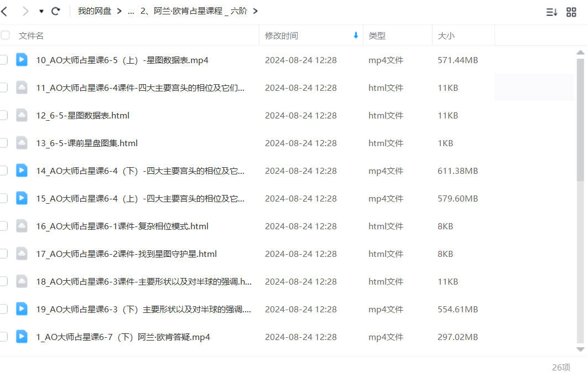Click file icon of 13_6-5-课前星盘图集.html
Viewport: 588px width, 376px height.
(x=22, y=143)
